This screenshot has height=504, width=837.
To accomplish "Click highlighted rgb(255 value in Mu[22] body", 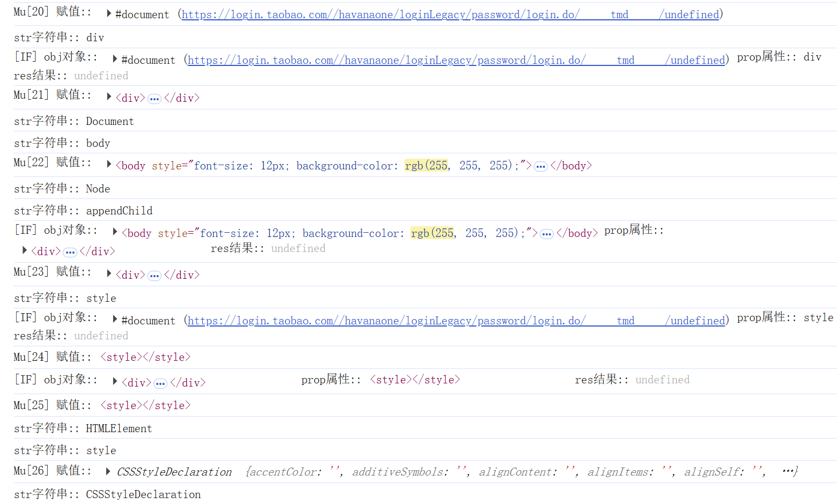I will [427, 166].
